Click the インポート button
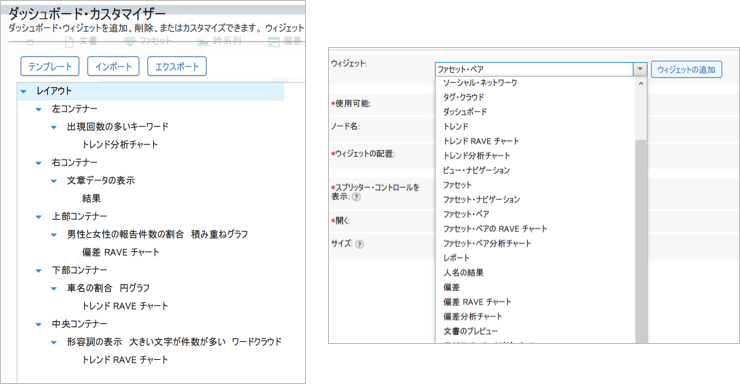Viewport: 740px width, 384px height. pyautogui.click(x=113, y=66)
